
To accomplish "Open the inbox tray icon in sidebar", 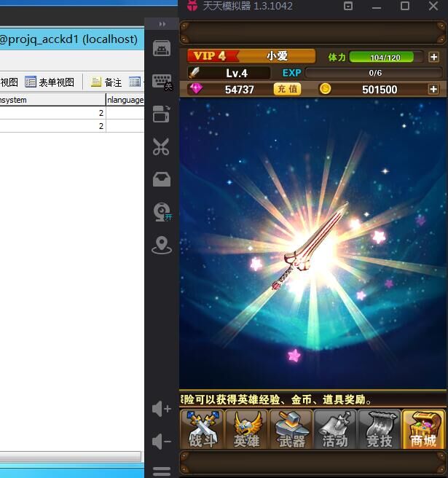I will (x=161, y=179).
